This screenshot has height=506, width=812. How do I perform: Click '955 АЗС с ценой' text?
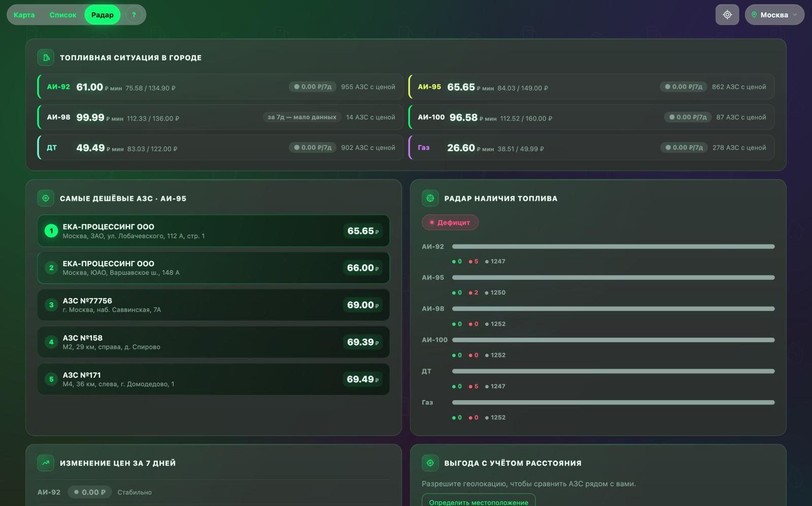click(x=368, y=87)
